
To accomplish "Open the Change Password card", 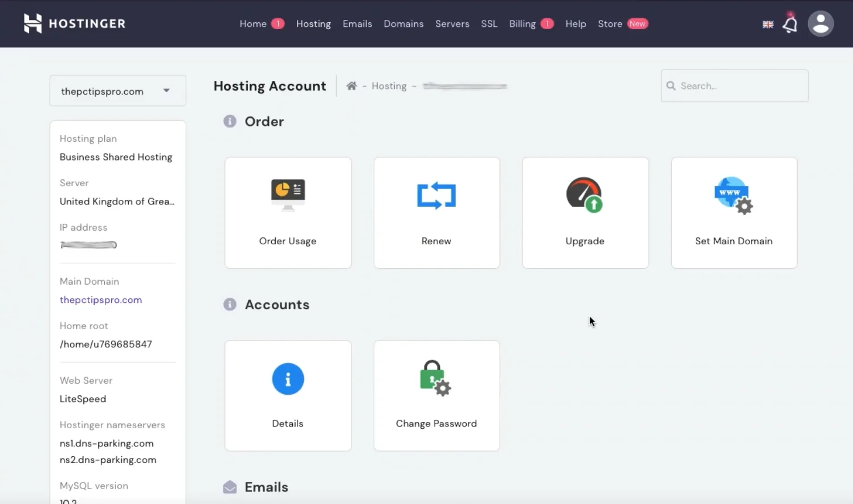I will click(x=436, y=396).
